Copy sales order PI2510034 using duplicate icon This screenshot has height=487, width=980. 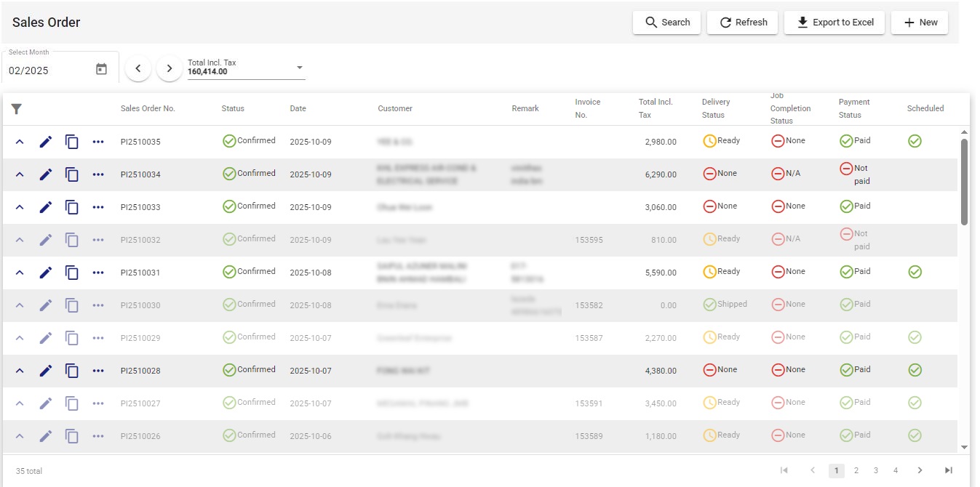click(72, 174)
